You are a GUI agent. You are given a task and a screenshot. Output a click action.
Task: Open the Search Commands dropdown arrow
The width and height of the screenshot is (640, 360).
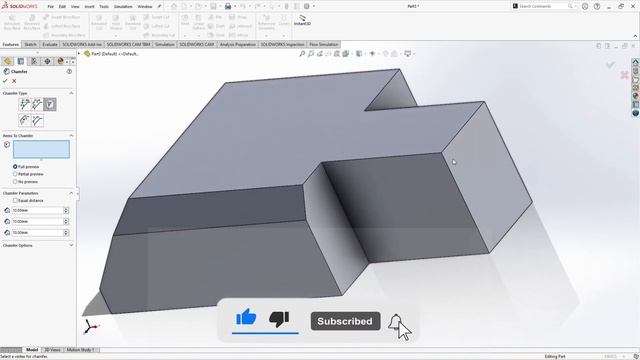pyautogui.click(x=575, y=6)
